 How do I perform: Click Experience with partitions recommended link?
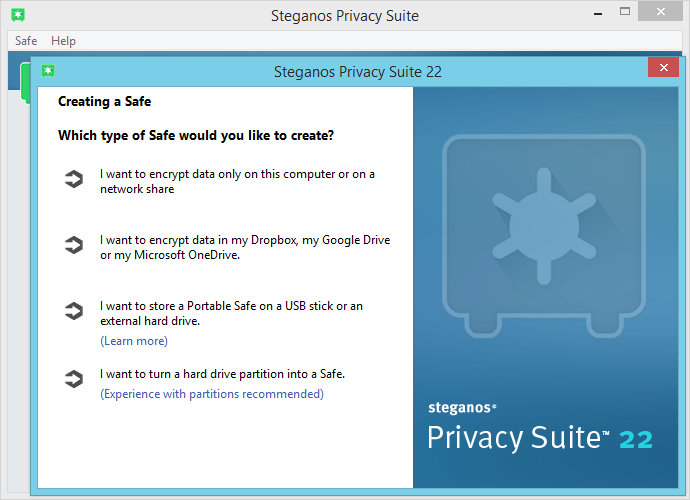click(x=212, y=394)
